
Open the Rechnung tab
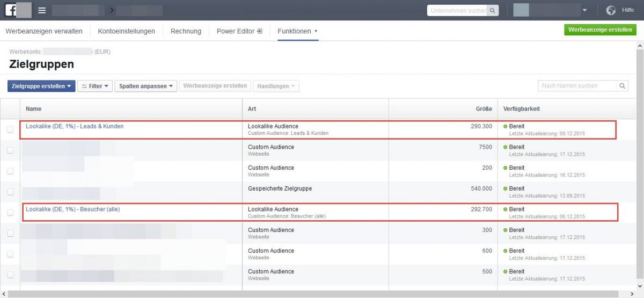(x=186, y=31)
